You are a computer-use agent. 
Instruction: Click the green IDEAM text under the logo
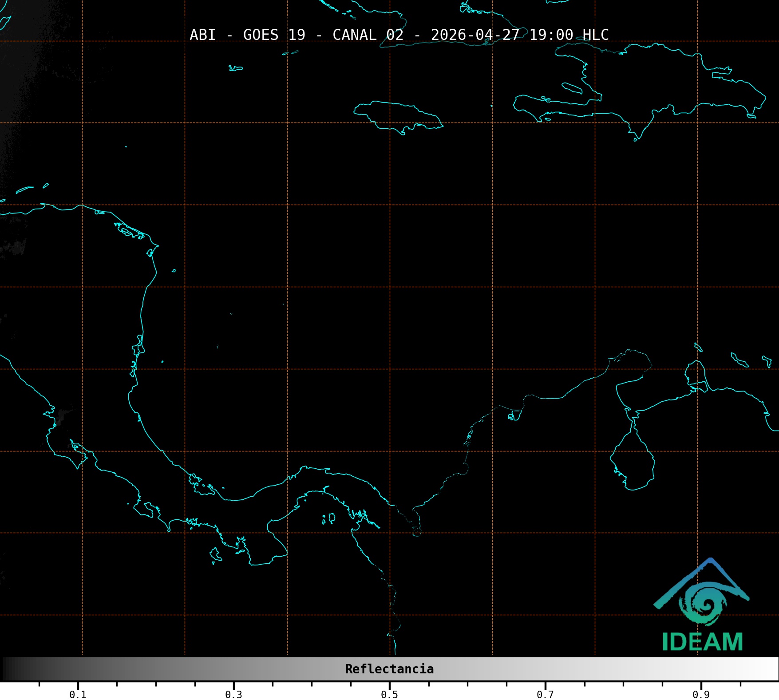702,642
